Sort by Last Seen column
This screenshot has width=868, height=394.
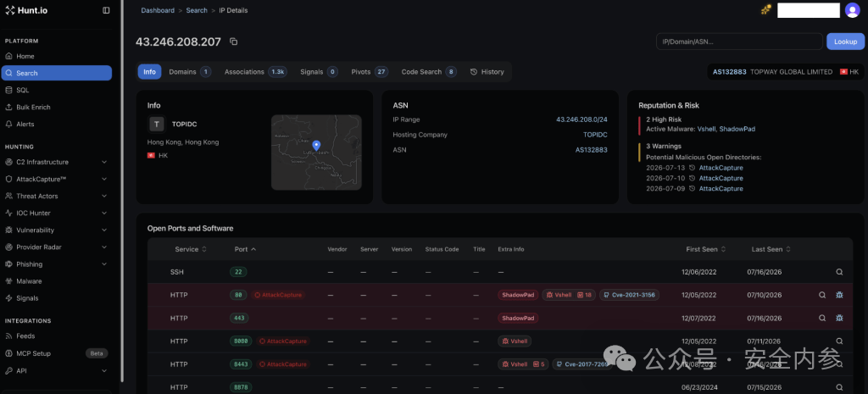[x=771, y=249]
